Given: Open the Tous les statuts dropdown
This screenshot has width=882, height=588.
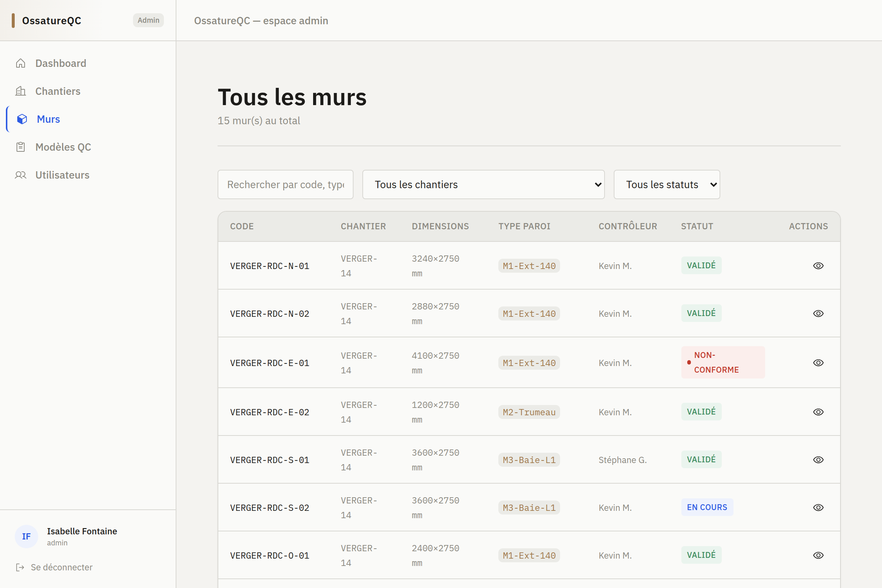Looking at the screenshot, I should (667, 184).
